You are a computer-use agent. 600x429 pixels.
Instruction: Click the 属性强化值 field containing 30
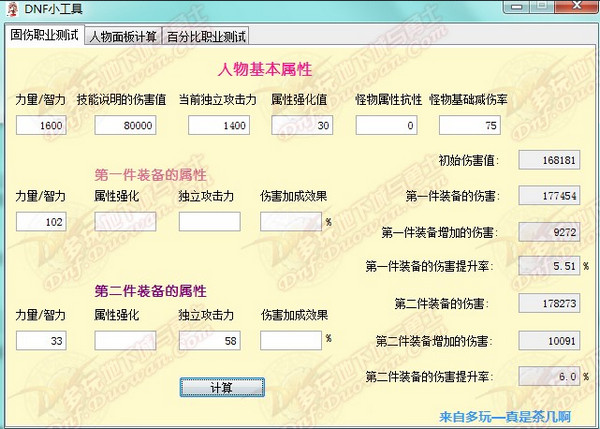pos(303,126)
